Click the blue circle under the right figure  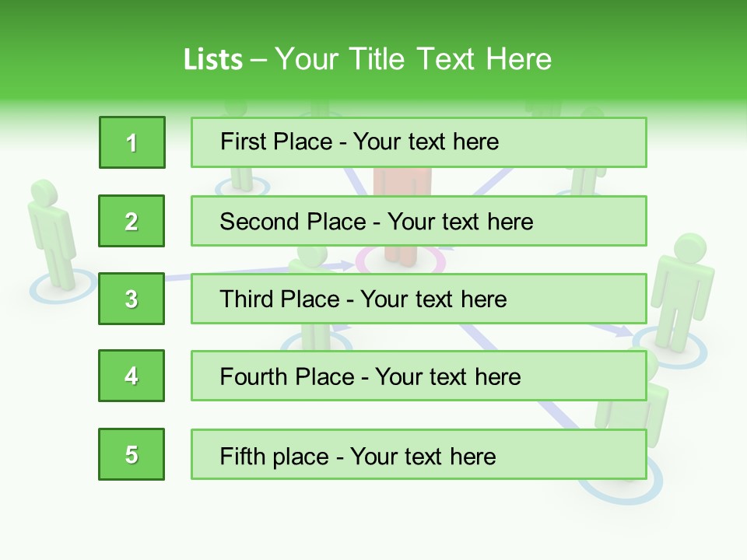pos(671,347)
